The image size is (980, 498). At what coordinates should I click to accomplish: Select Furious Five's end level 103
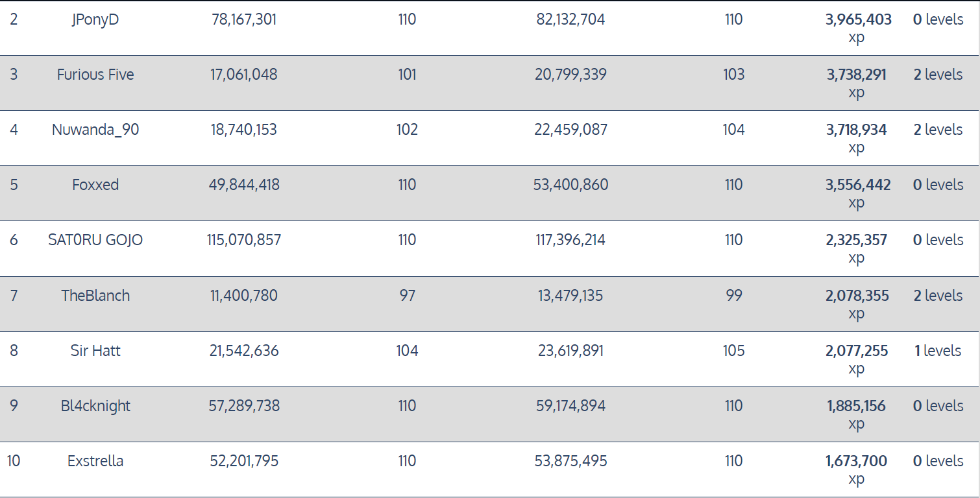[x=733, y=75]
